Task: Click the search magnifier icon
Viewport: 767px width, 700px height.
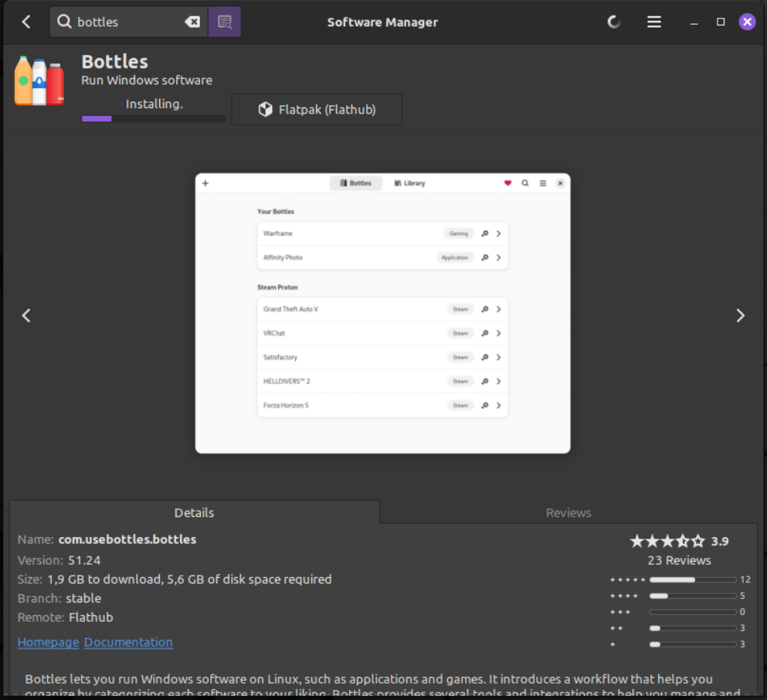Action: (65, 22)
